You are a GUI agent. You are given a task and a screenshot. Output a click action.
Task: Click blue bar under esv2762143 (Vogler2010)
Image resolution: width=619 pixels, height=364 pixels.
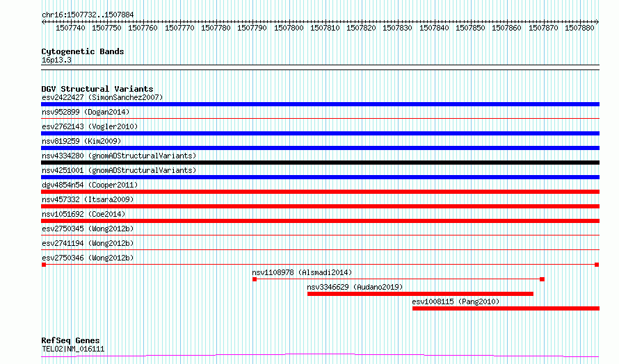point(320,133)
